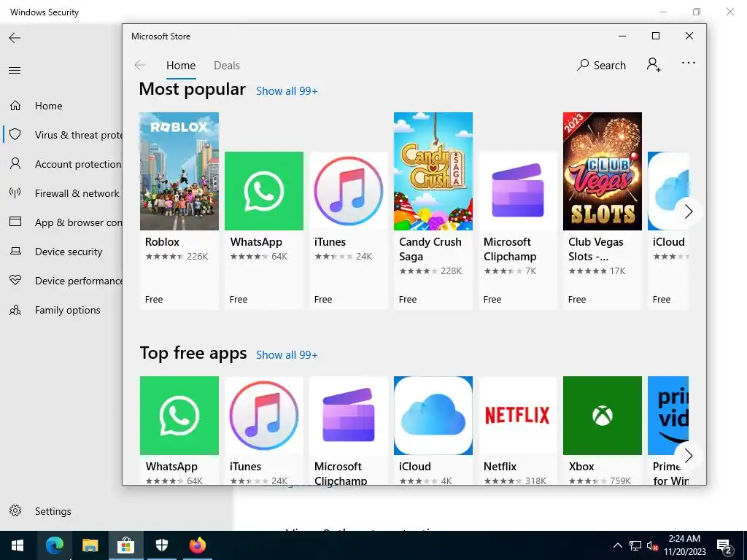
Task: Open the iTunes icon in Top free apps
Action: point(264,416)
